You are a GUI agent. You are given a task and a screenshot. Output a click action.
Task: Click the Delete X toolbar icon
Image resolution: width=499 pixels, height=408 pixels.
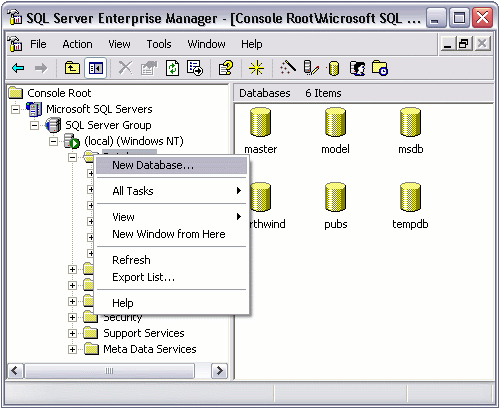[x=125, y=68]
